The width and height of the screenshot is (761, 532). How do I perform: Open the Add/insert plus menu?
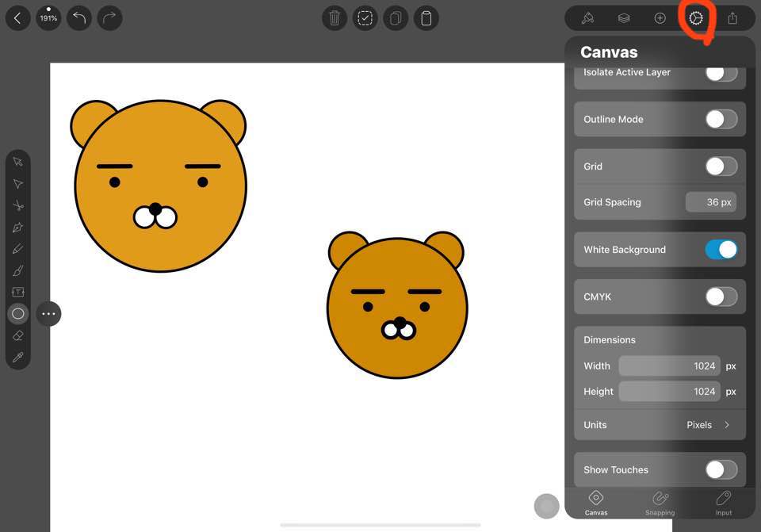pyautogui.click(x=660, y=18)
